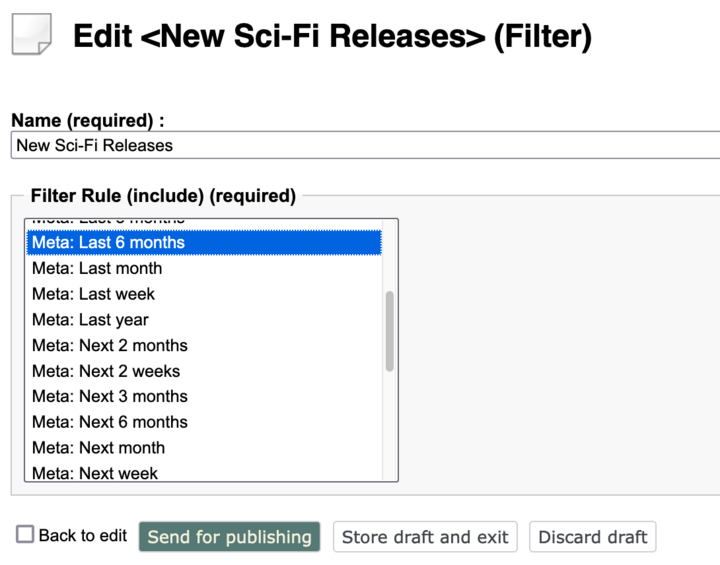This screenshot has height=565, width=720.
Task: Choose Meta: Last week option
Action: [204, 294]
